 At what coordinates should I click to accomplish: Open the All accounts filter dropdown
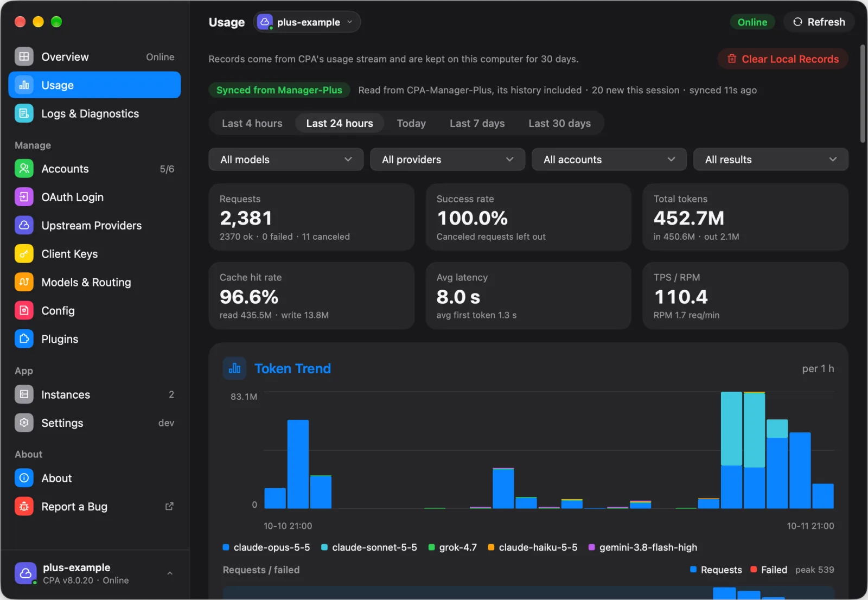point(609,159)
